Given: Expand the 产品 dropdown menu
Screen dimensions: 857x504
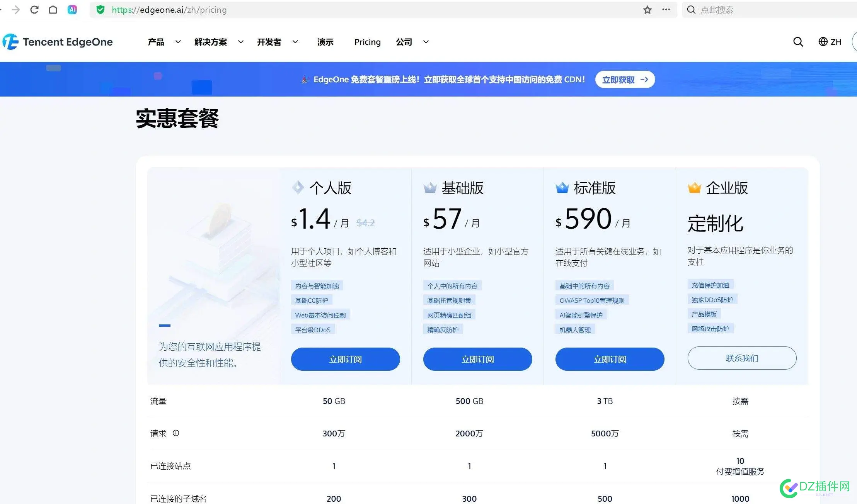Looking at the screenshot, I should point(164,42).
